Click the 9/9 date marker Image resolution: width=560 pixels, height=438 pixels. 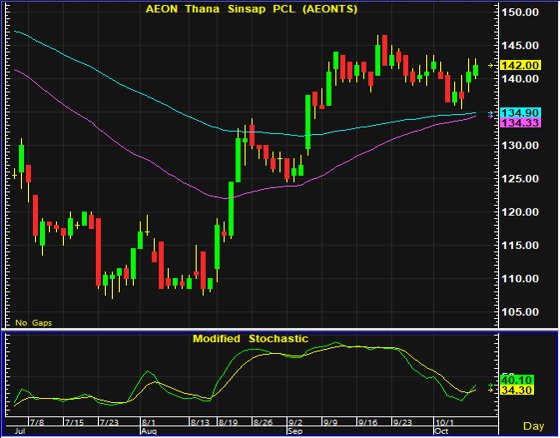pos(330,423)
